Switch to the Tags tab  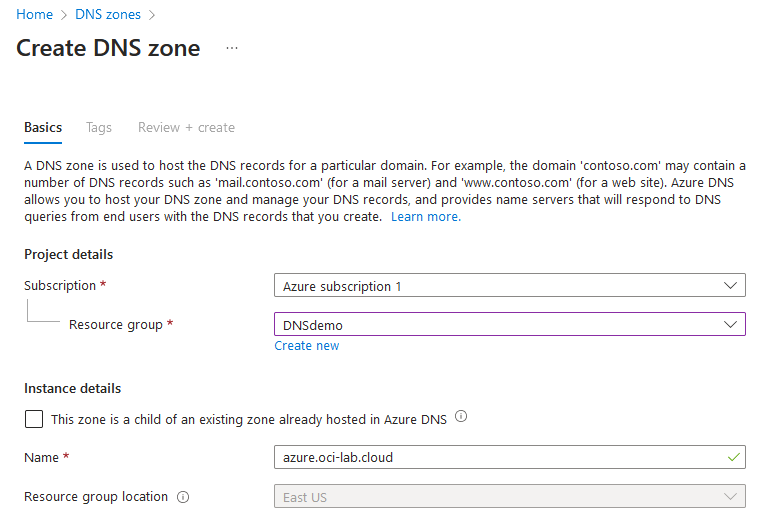[99, 127]
